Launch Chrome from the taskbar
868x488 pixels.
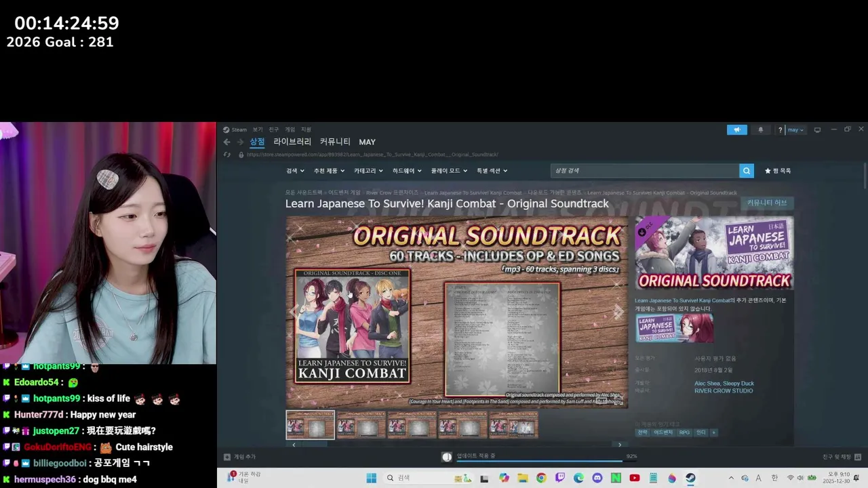(541, 478)
